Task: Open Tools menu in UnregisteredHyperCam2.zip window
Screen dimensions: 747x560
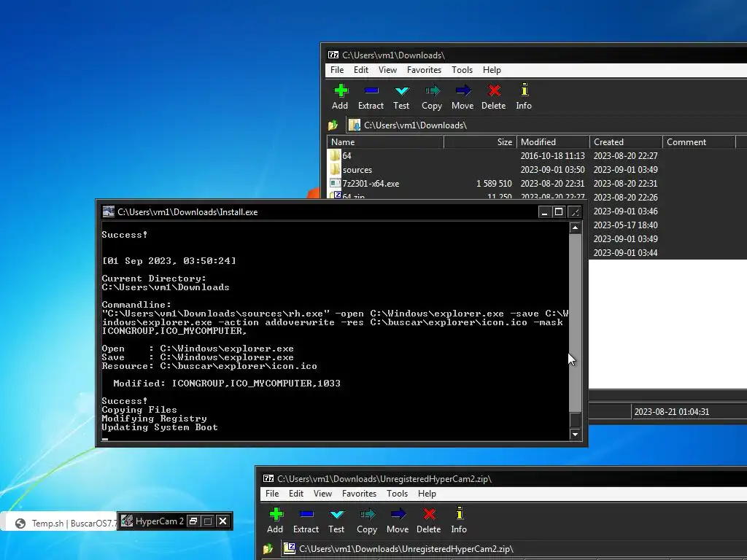Action: point(398,494)
